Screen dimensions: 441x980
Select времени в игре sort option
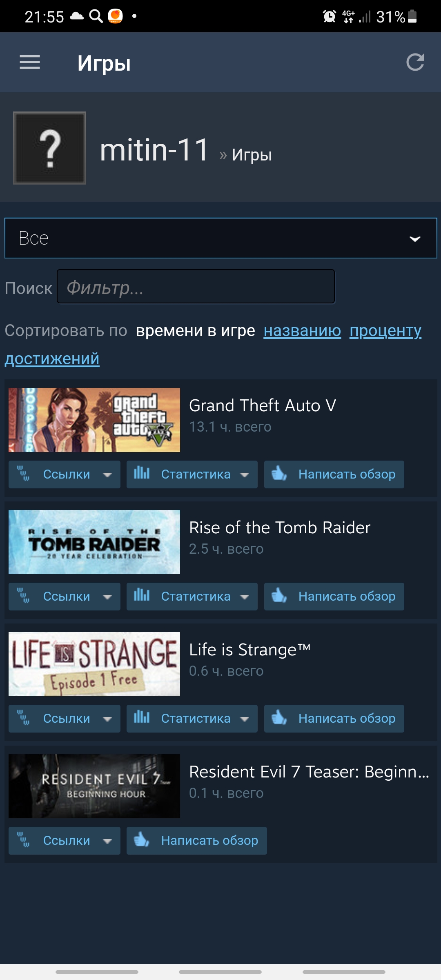tap(195, 331)
